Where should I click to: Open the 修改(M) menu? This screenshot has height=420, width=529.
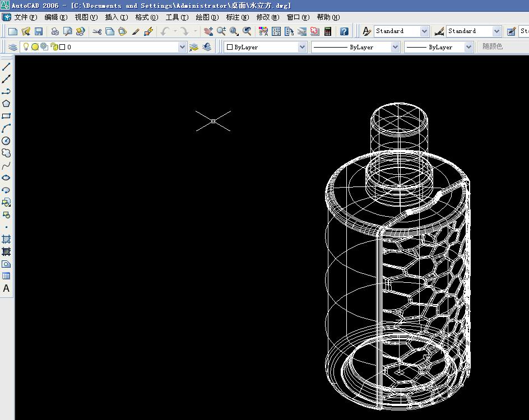(268, 17)
